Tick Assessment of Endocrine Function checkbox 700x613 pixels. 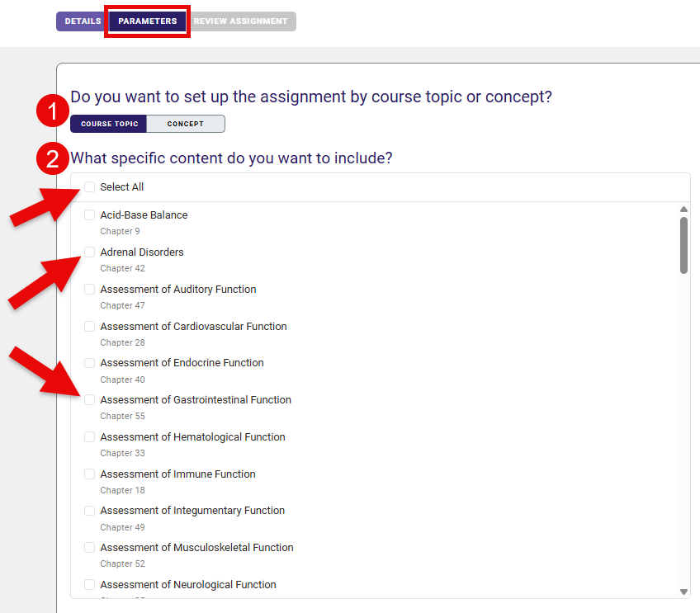tap(89, 363)
